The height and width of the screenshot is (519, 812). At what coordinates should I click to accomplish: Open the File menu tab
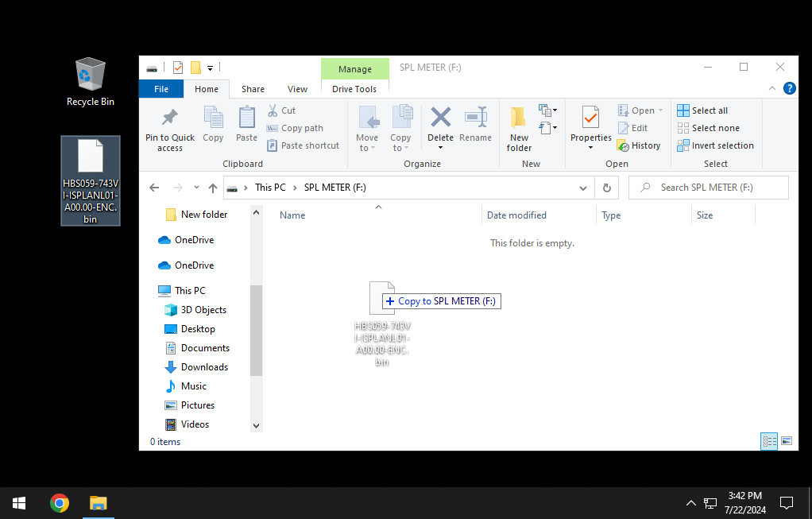point(161,89)
